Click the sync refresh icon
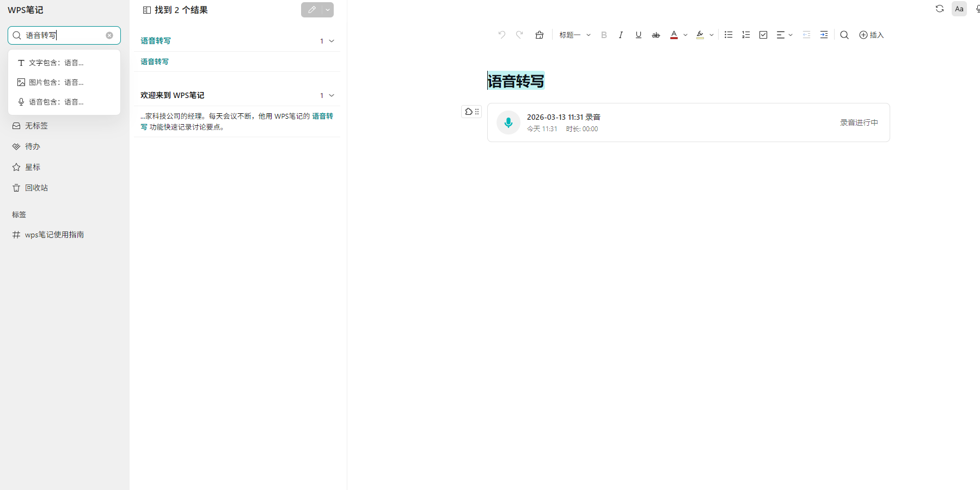 point(940,9)
